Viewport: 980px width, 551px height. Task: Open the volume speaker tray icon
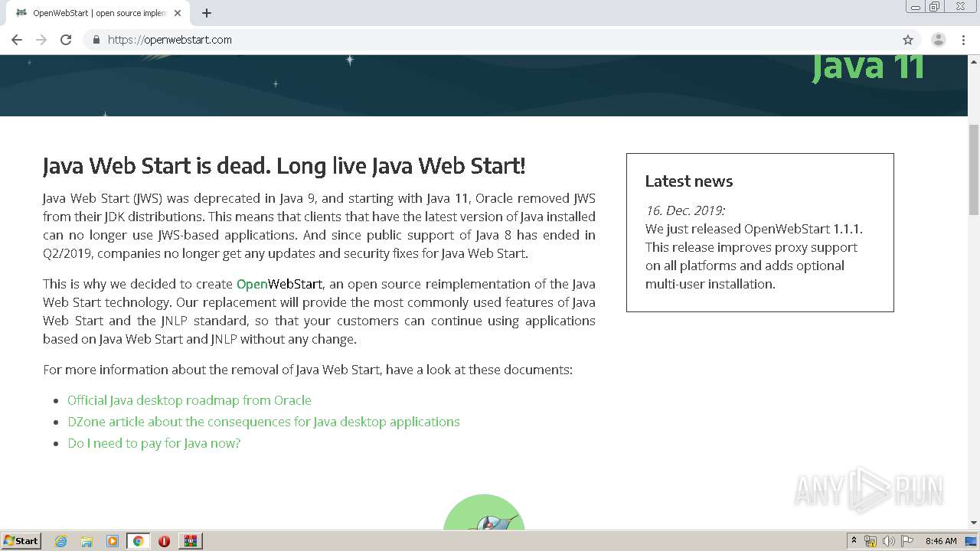(x=889, y=541)
